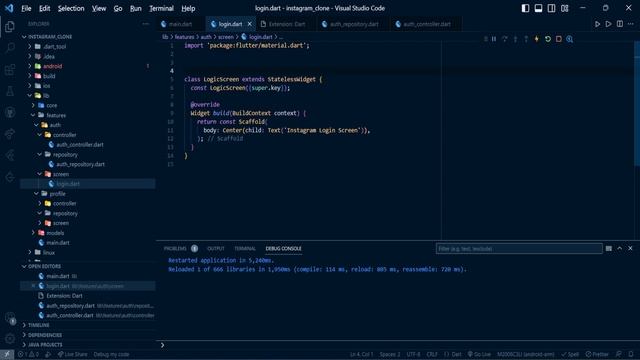
Task: Open the Manage gear settings
Action: coord(10,338)
